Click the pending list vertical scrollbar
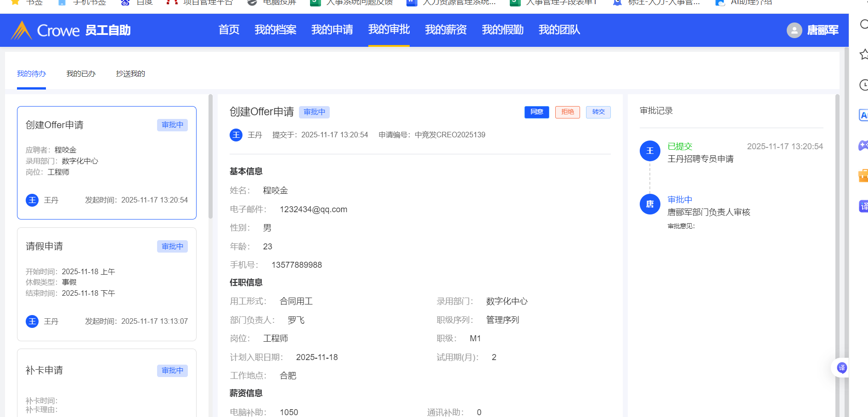The width and height of the screenshot is (868, 417). pyautogui.click(x=210, y=156)
